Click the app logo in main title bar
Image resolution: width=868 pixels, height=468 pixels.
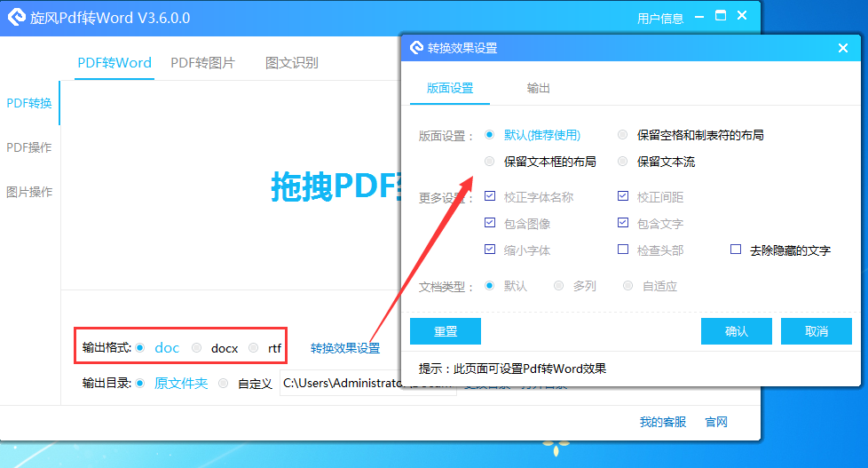(x=17, y=17)
